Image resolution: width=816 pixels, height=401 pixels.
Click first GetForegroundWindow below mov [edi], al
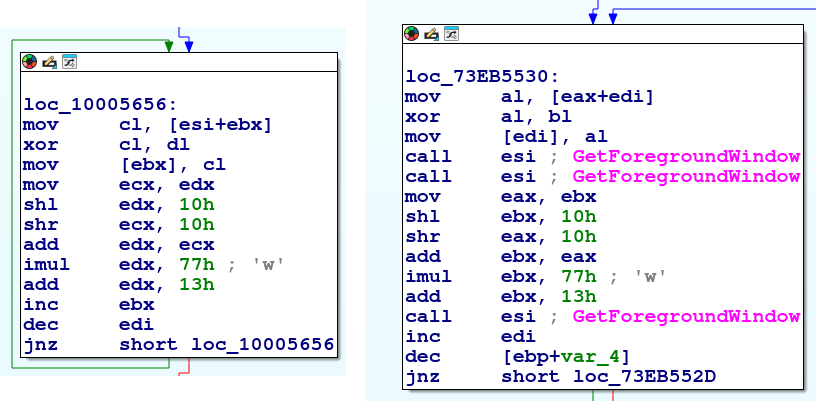point(686,156)
